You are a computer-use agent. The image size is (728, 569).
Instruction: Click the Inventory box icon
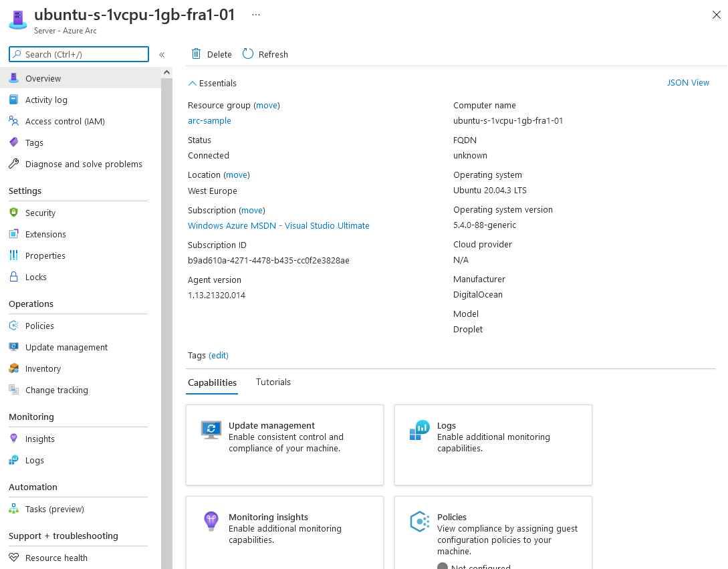click(x=14, y=368)
